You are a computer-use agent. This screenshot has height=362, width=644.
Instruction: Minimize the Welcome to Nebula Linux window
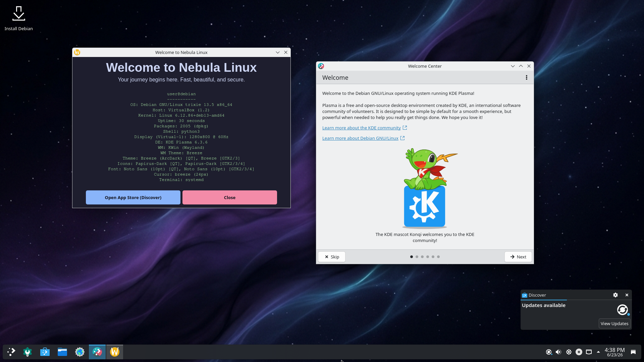(x=278, y=52)
